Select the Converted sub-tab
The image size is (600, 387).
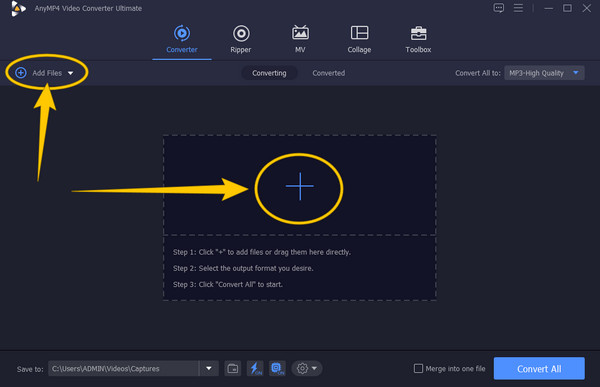click(x=328, y=73)
